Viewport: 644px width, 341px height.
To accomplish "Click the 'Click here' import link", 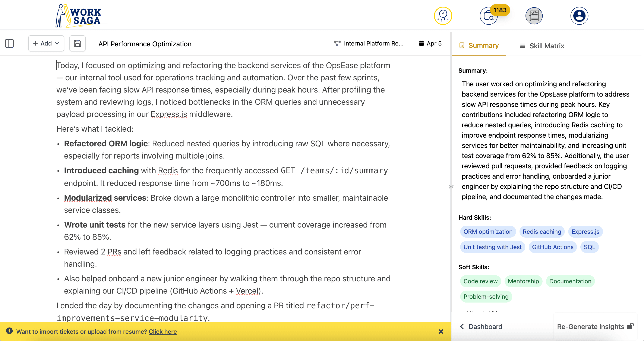I will 162,332.
